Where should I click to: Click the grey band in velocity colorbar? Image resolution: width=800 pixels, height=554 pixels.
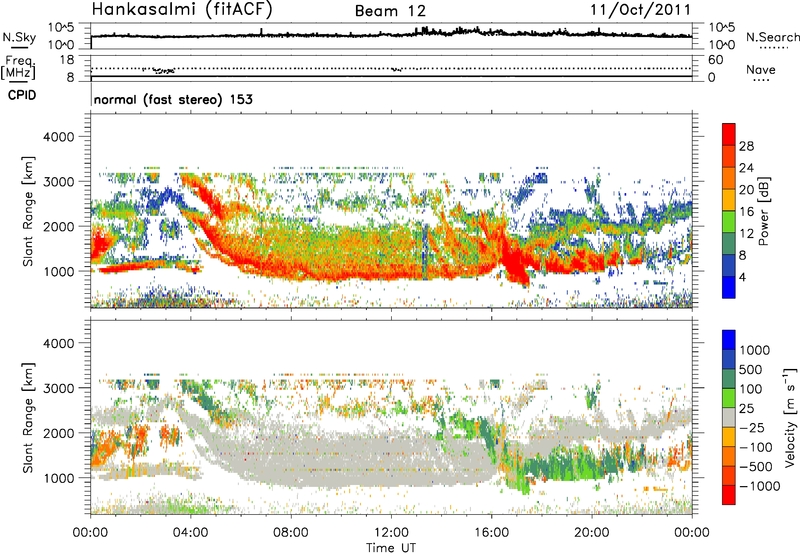click(729, 417)
